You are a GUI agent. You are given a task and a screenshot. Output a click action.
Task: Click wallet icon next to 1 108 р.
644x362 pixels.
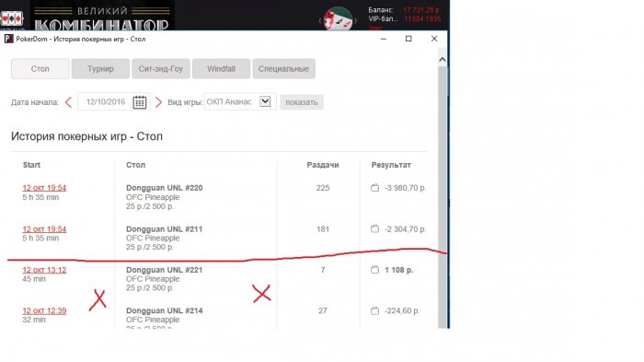374,270
